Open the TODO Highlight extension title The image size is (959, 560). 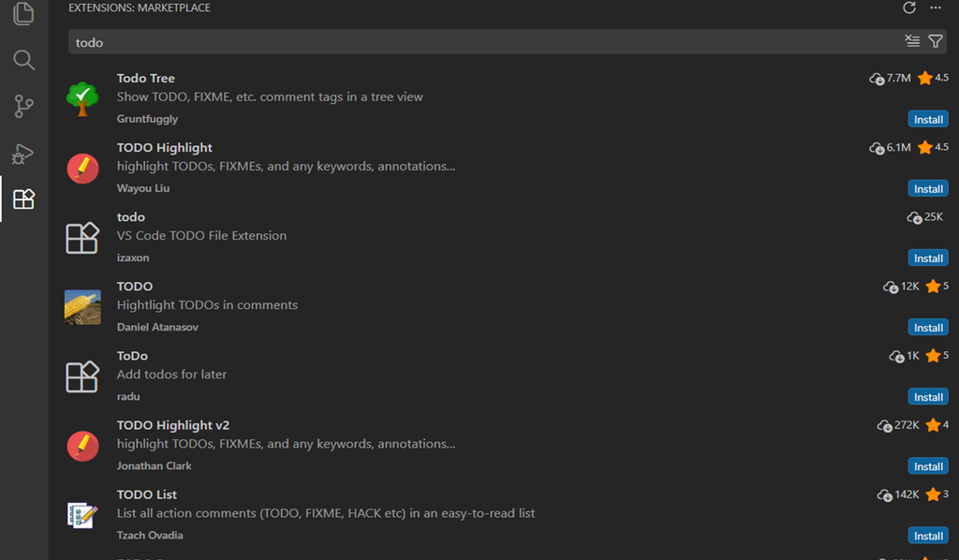click(165, 148)
